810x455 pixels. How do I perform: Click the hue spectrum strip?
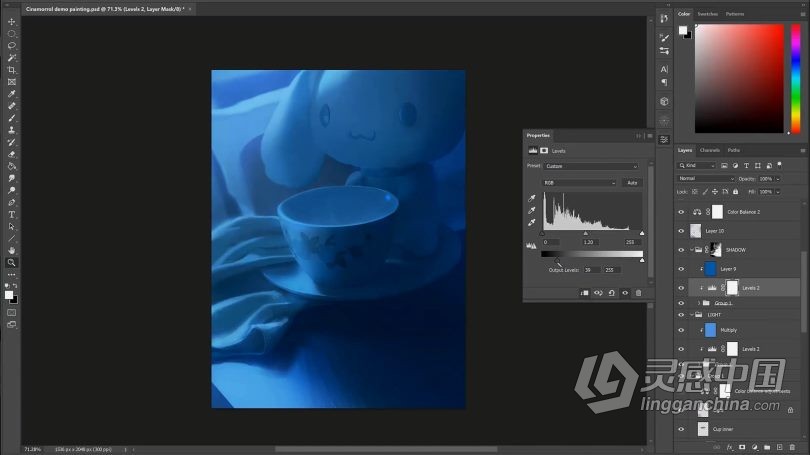point(796,77)
